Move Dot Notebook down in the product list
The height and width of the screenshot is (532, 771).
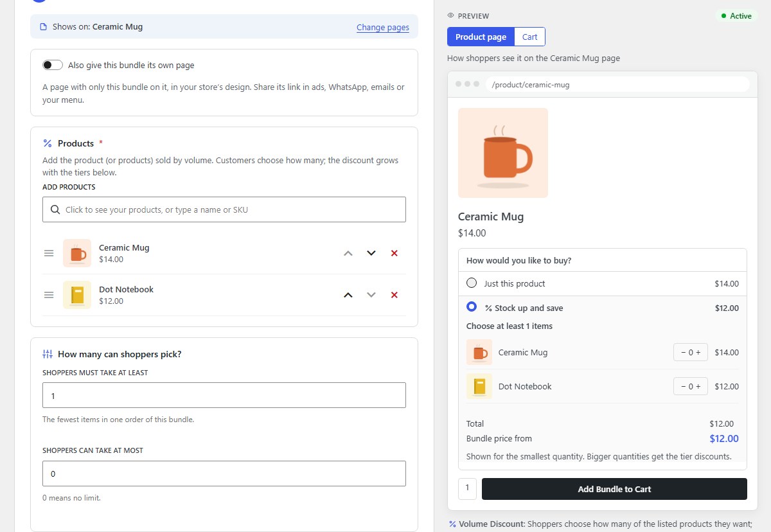(x=371, y=295)
